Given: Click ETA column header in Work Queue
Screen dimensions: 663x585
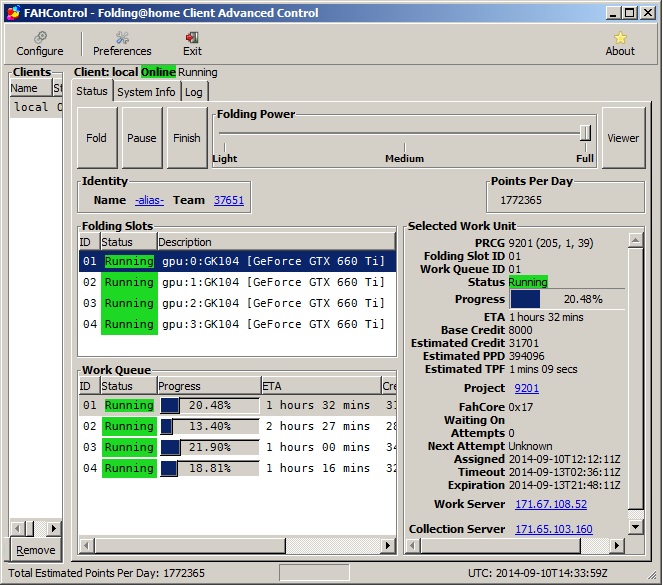Looking at the screenshot, I should click(x=321, y=386).
